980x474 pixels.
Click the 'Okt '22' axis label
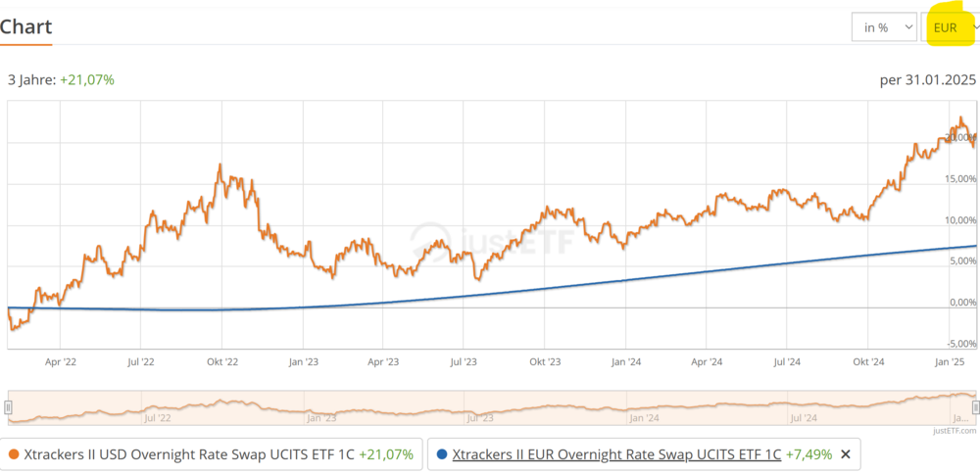[222, 361]
